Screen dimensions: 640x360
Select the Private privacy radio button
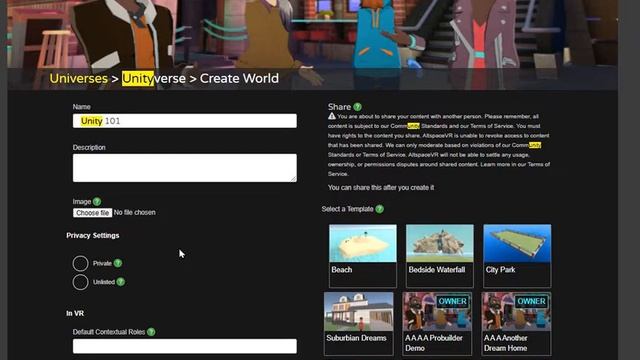coord(80,263)
